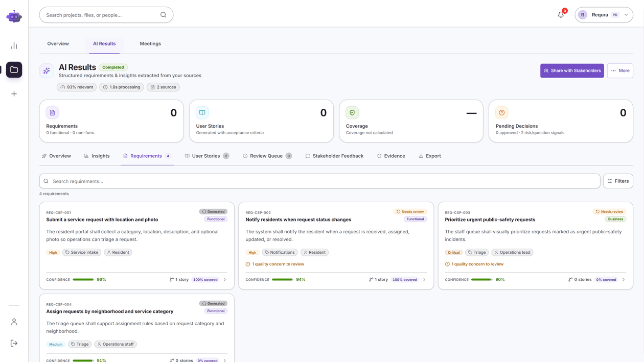644x362 pixels.
Task: Click Share with Stakeholders button
Action: click(572, 70)
